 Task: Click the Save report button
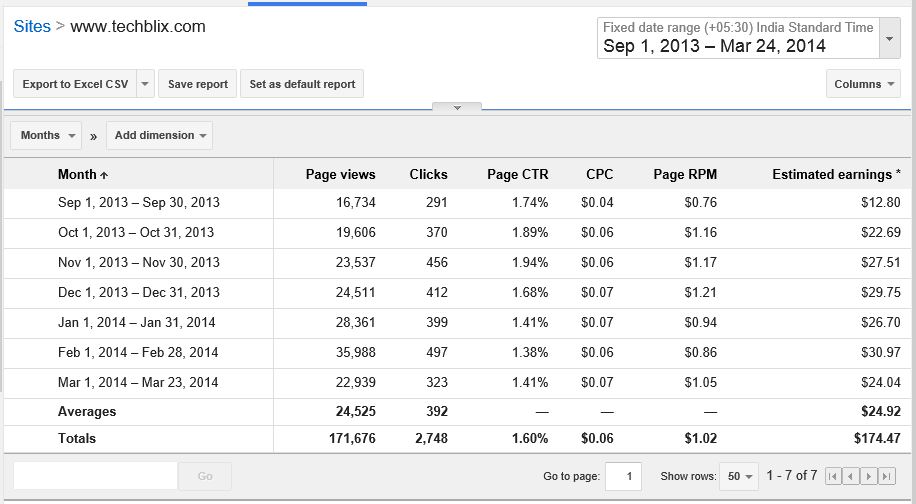coord(197,84)
